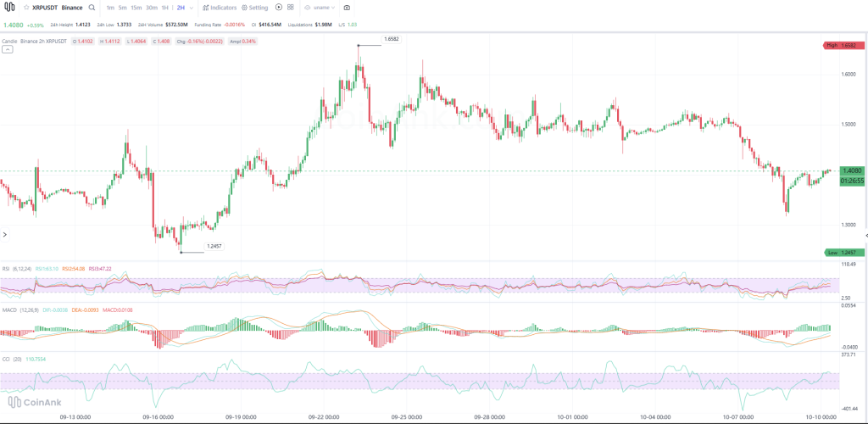This screenshot has width=868, height=424.
Task: Add XRPUSDT to favorites with the star icon
Action: click(x=26, y=8)
